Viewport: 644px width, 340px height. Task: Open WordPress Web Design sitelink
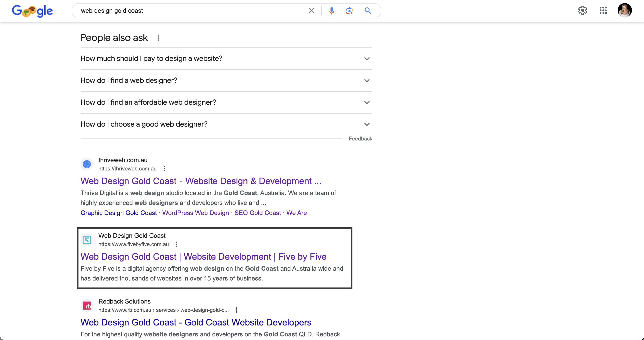pos(196,213)
